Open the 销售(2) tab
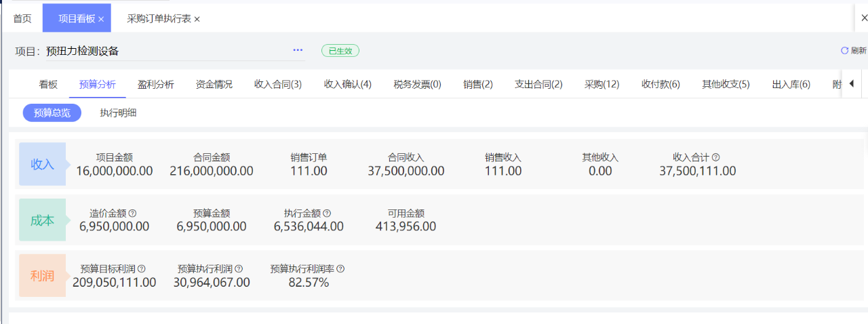Viewport: 868px width, 324px height. tap(478, 85)
